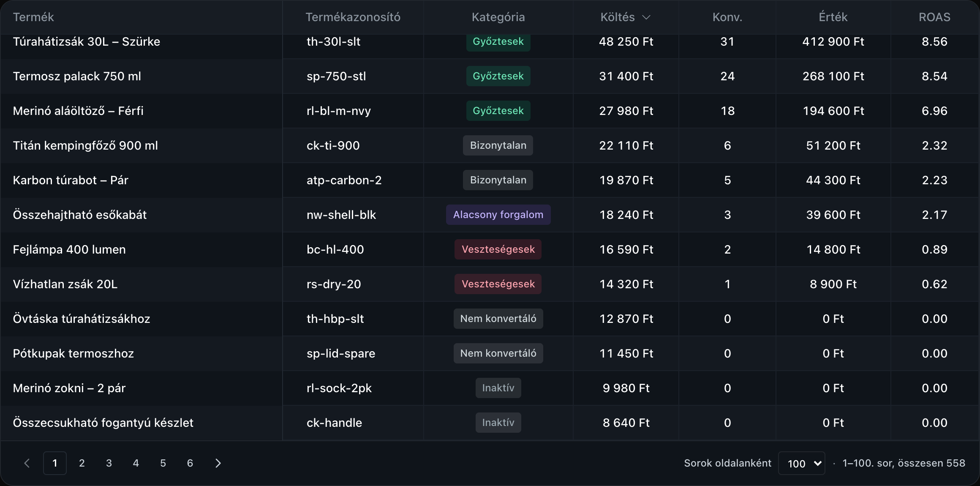980x486 pixels.
Task: Sort by Érték column header
Action: tap(833, 17)
